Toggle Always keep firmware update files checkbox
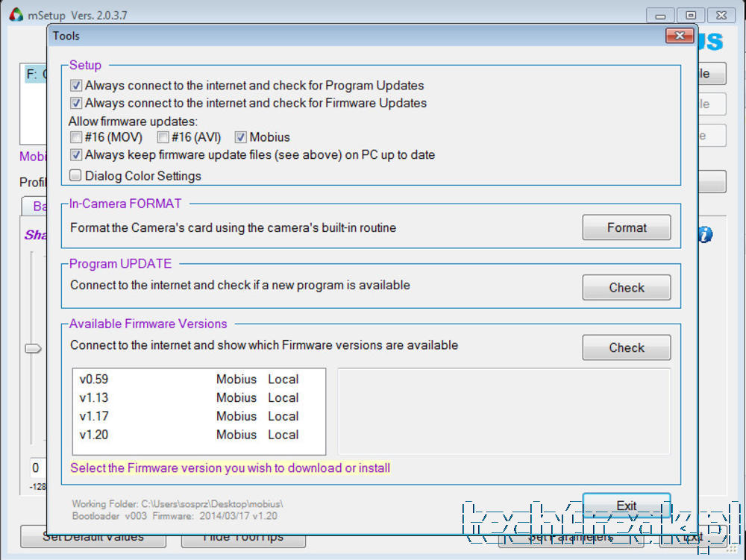The width and height of the screenshot is (746, 560). 76,155
